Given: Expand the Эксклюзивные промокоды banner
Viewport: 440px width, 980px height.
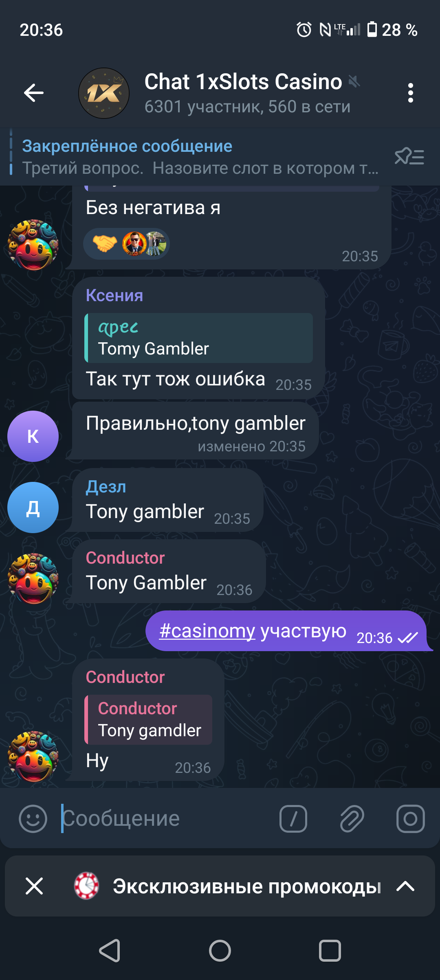Looking at the screenshot, I should tap(405, 886).
